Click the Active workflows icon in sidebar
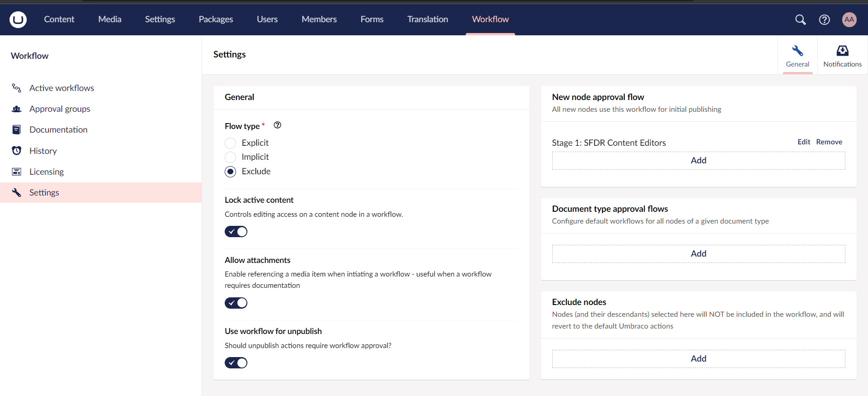 tap(17, 88)
